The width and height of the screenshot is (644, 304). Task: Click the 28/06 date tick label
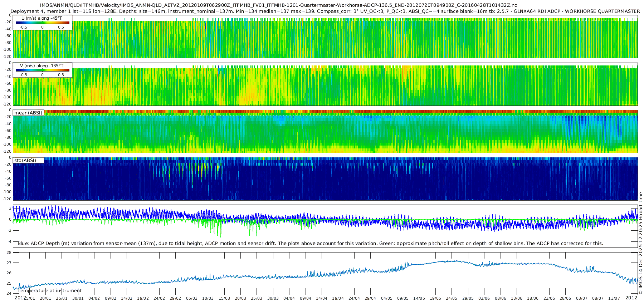click(x=565, y=298)
